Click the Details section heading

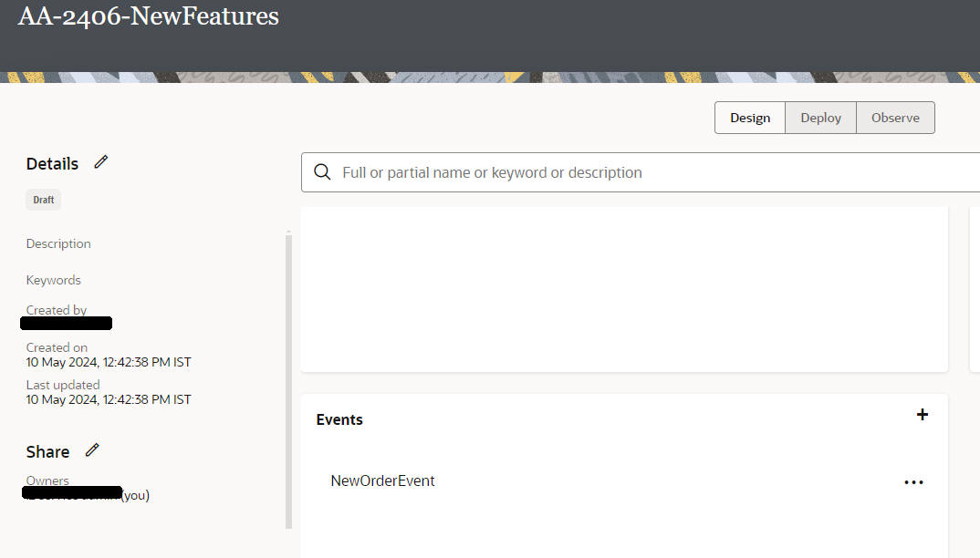click(52, 164)
